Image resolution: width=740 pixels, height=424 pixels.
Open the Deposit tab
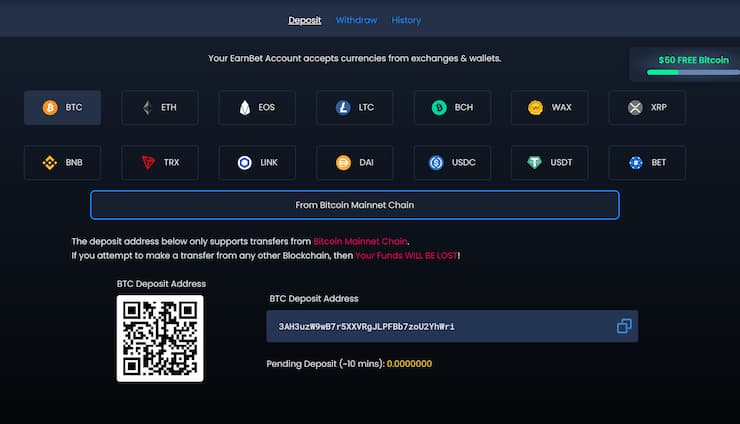(x=304, y=20)
